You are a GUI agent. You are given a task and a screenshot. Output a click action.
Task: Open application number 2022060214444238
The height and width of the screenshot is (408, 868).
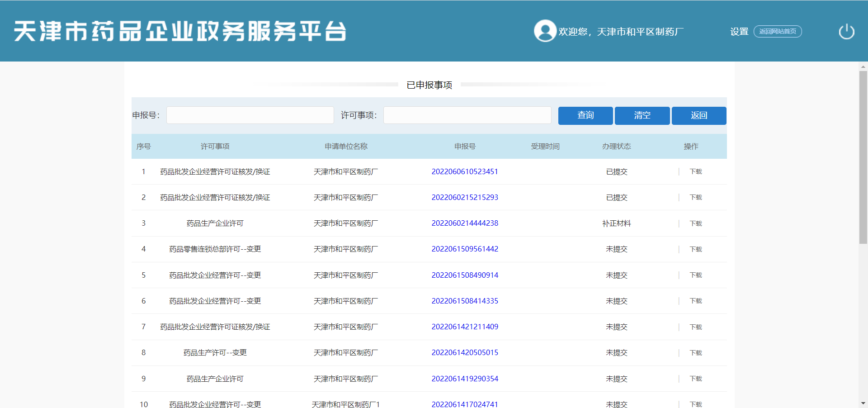coord(464,223)
